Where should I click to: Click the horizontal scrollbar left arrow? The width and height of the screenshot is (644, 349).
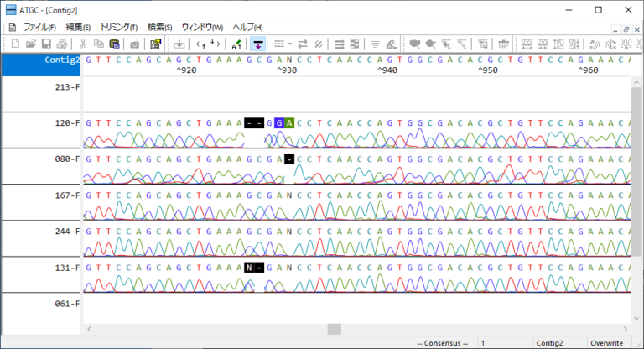[x=89, y=329]
